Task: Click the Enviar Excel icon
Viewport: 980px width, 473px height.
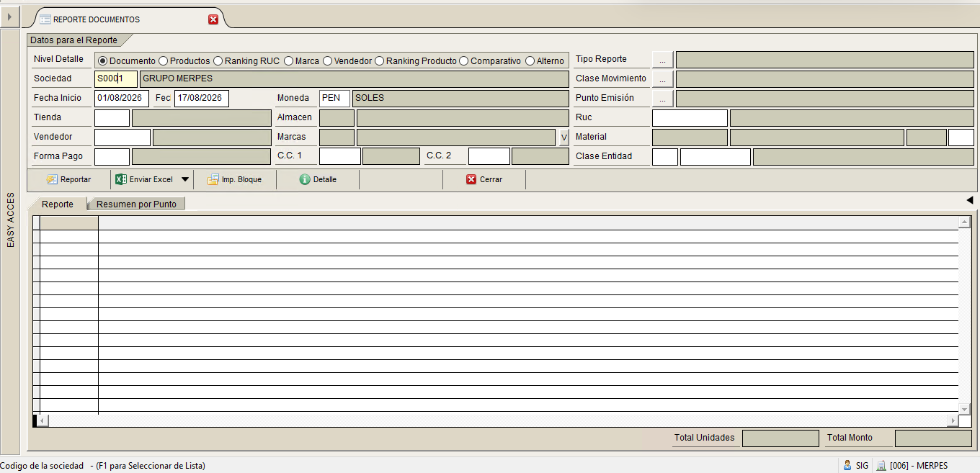Action: coord(121,179)
